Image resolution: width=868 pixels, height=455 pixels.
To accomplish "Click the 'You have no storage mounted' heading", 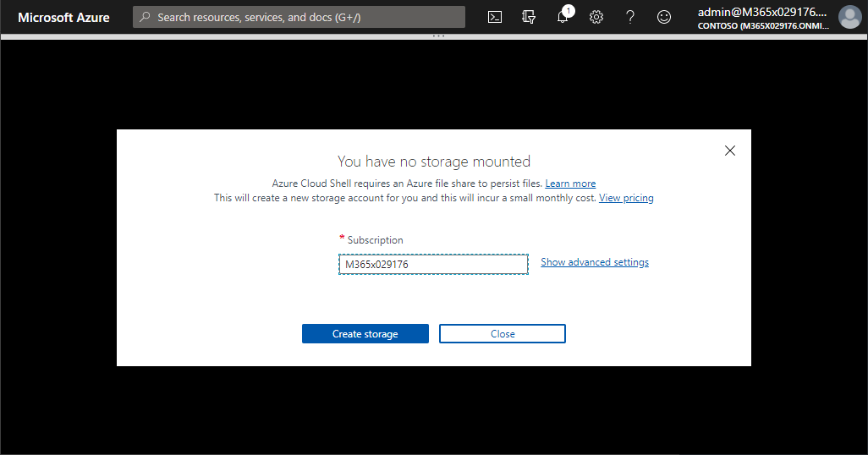I will 434,161.
